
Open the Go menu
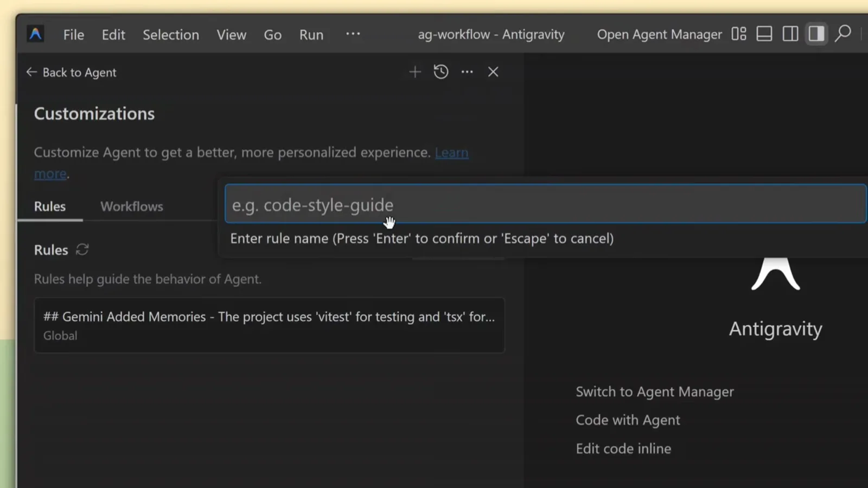[x=273, y=35]
